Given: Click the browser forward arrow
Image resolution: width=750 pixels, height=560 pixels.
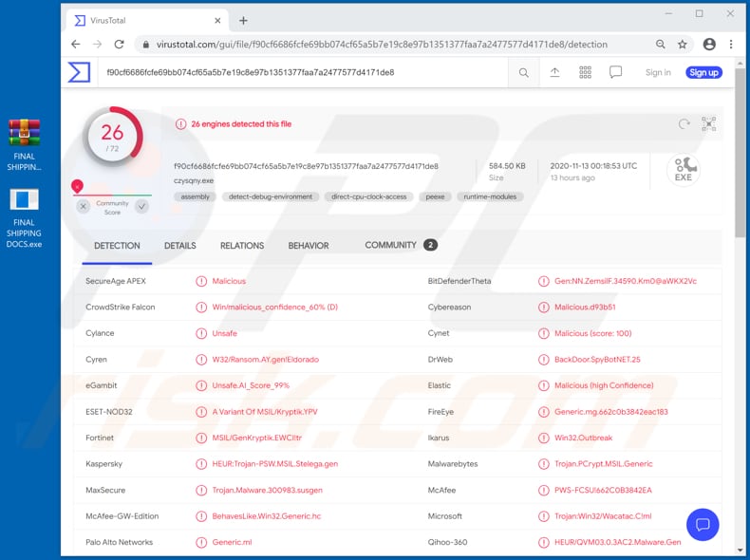Looking at the screenshot, I should (x=97, y=45).
